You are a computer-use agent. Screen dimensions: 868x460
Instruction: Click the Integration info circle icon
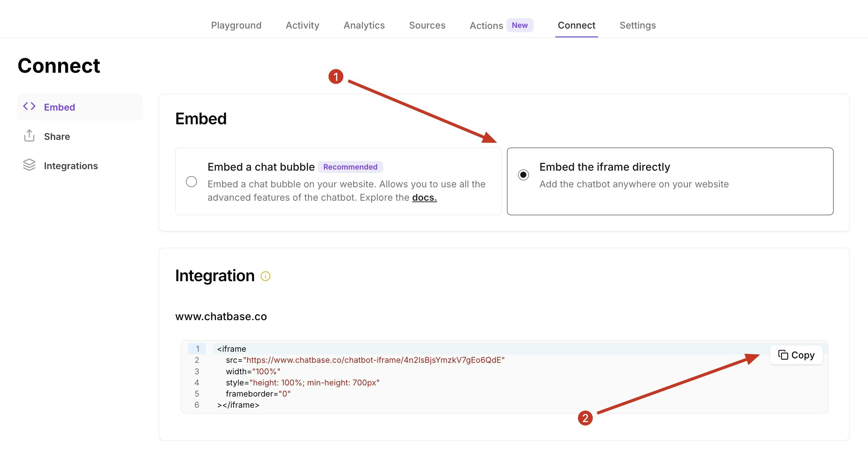(265, 276)
